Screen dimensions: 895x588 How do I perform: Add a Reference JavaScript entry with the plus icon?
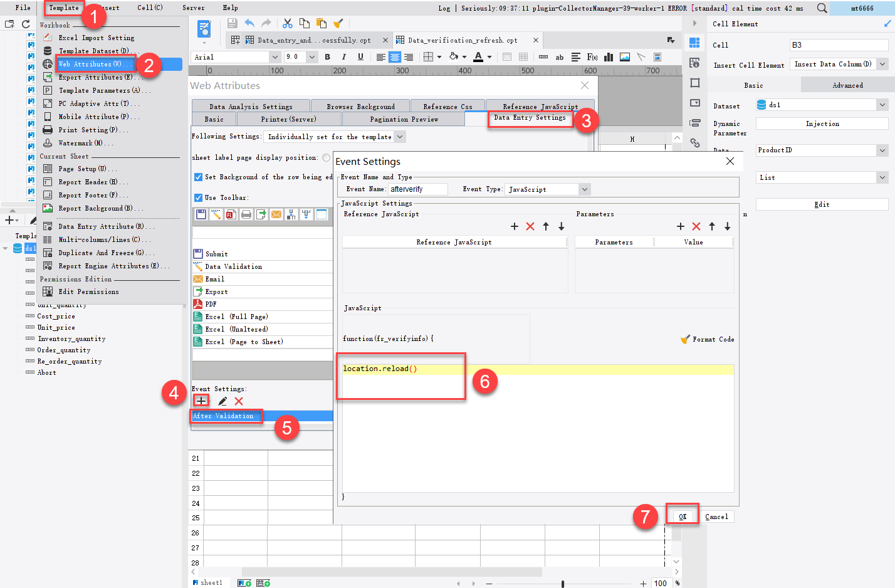point(515,226)
